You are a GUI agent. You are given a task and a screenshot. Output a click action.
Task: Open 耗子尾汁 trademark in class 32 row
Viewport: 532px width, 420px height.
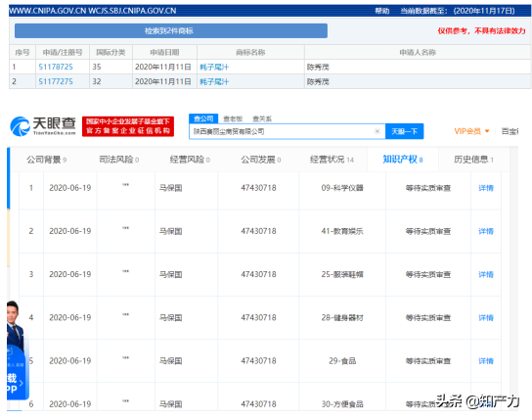tap(214, 82)
